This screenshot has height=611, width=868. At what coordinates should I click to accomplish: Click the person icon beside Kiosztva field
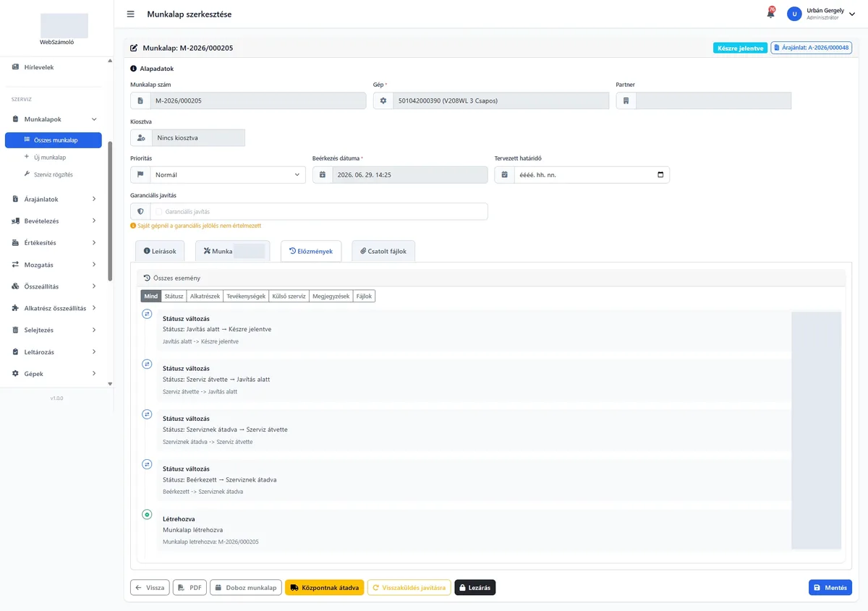(141, 137)
